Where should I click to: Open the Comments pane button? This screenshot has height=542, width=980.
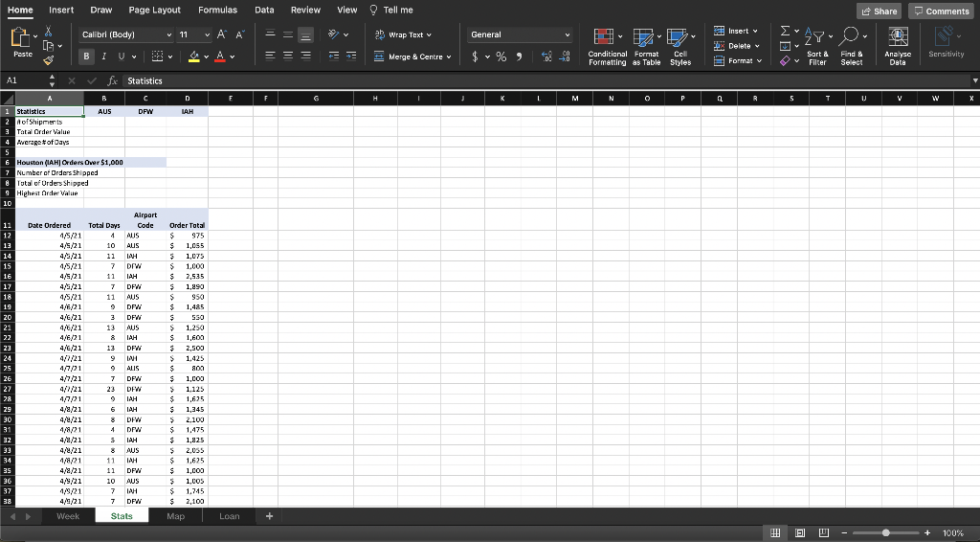(x=942, y=11)
